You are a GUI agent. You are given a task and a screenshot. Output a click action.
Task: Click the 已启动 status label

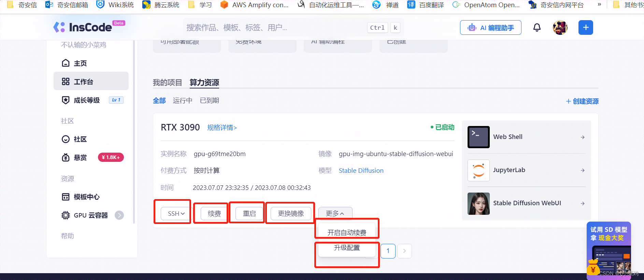442,127
